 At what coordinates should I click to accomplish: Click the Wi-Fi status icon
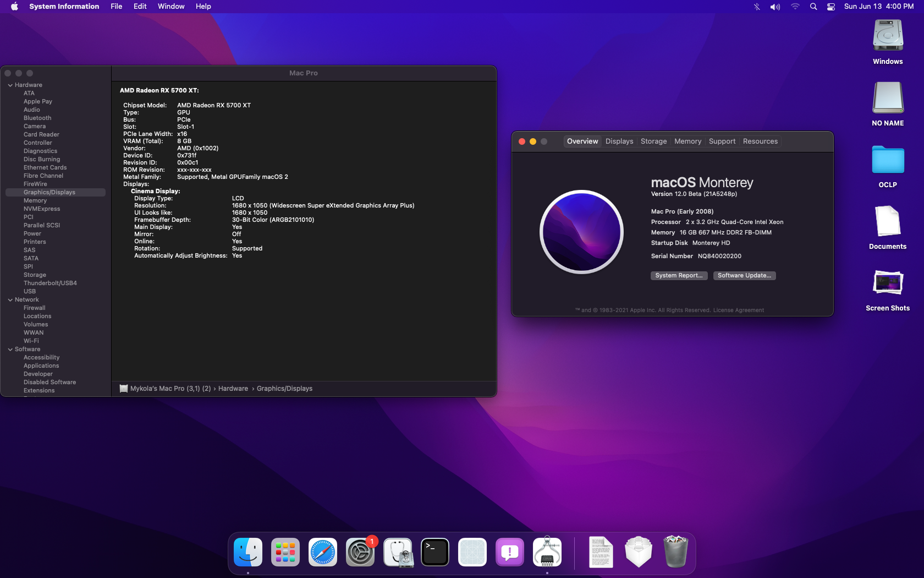tap(795, 7)
